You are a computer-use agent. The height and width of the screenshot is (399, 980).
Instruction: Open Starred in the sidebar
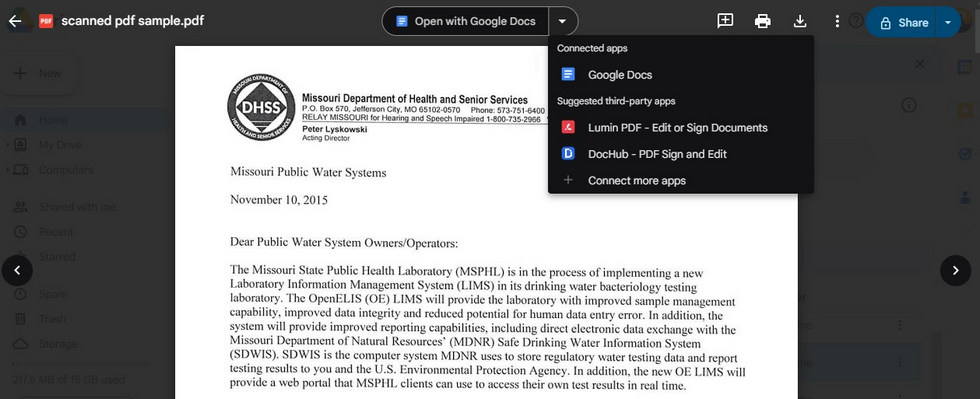pyautogui.click(x=57, y=256)
